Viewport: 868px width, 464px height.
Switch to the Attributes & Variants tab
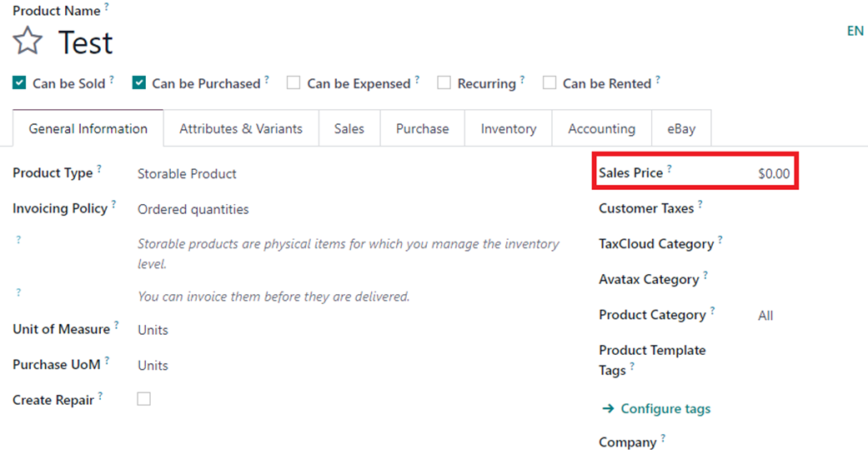241,128
